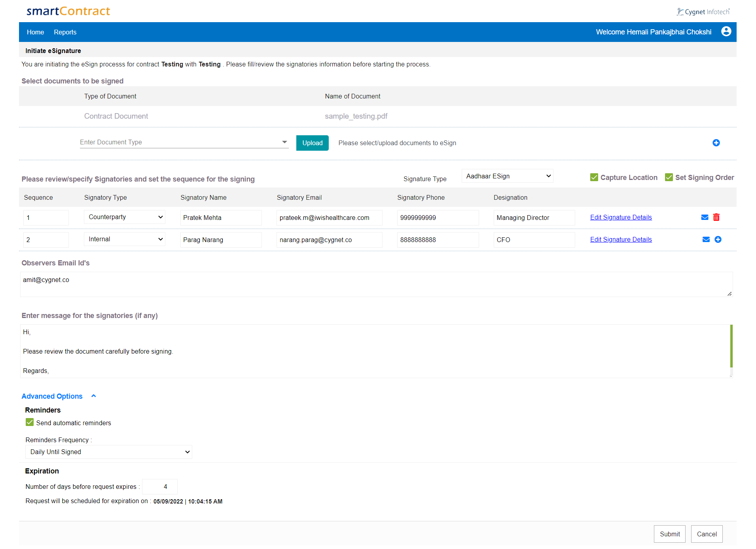The height and width of the screenshot is (549, 756).
Task: Open Reminders Frequency Daily Until Signed dropdown
Action: click(x=109, y=452)
